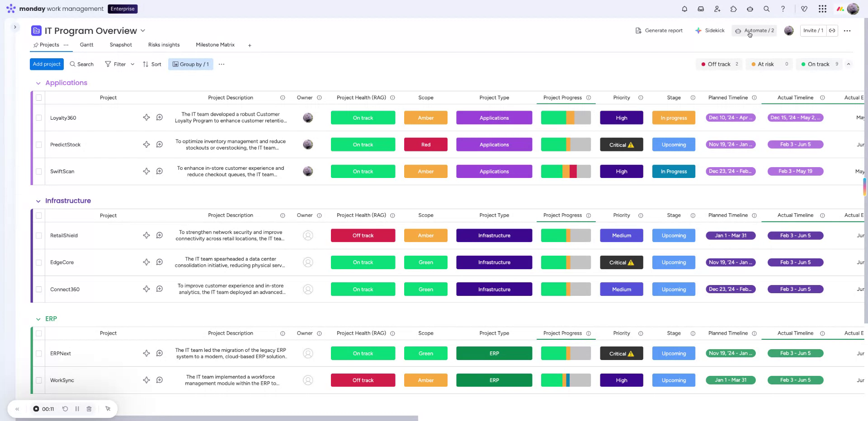Pause the screen recording
Viewport: 868px width, 421px height.
click(x=77, y=409)
